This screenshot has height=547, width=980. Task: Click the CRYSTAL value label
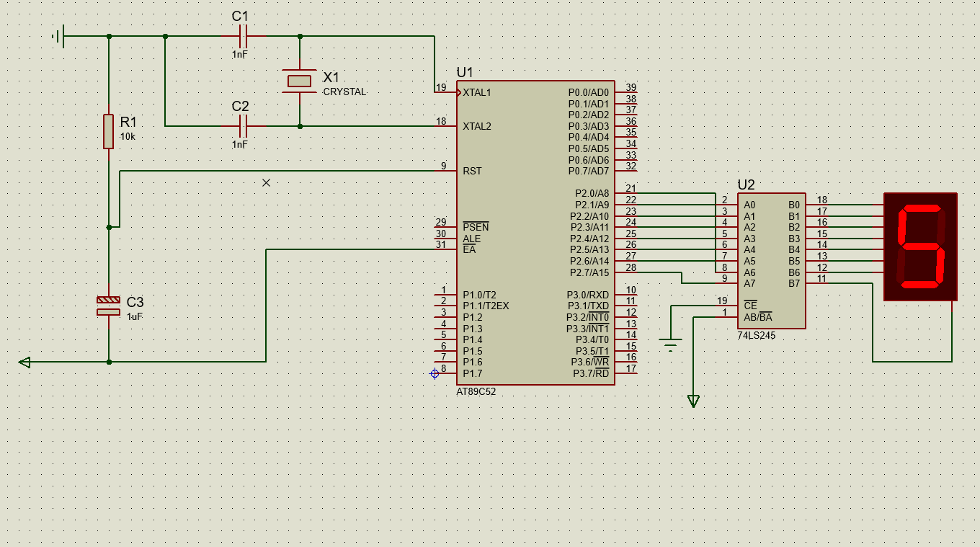click(x=344, y=92)
